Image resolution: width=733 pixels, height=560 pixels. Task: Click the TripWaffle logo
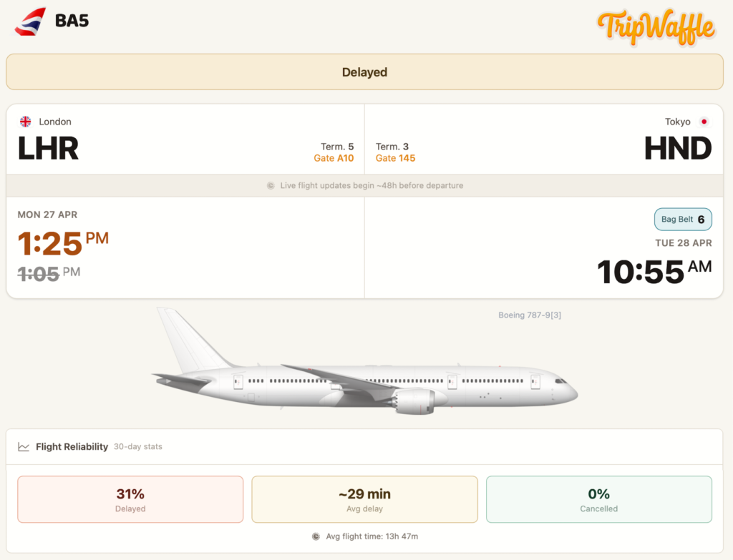pos(656,27)
